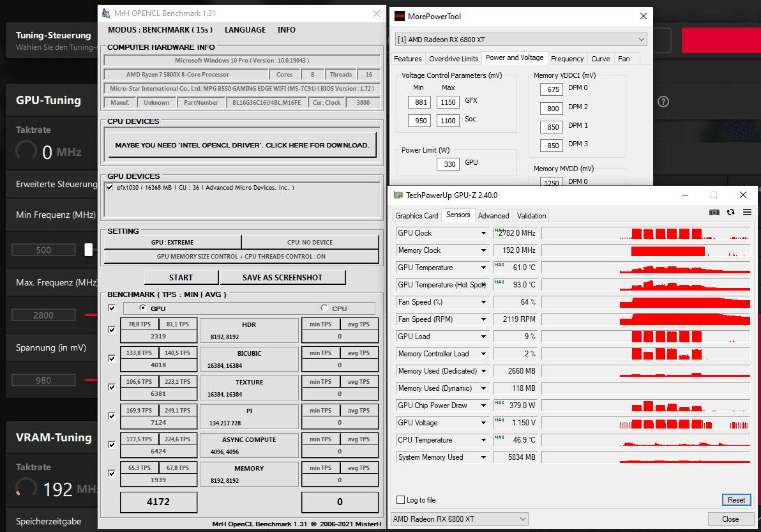Click the START benchmark button
This screenshot has width=761, height=532.
(x=181, y=277)
